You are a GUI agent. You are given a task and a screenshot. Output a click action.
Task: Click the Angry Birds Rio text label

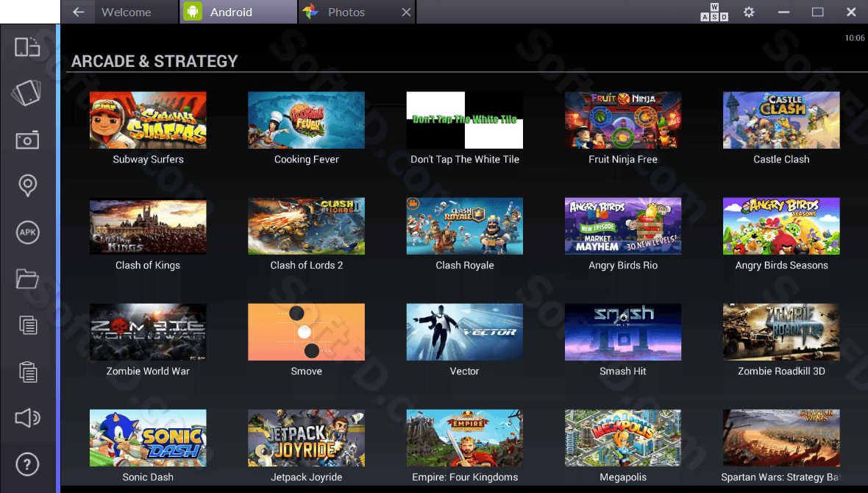click(623, 266)
